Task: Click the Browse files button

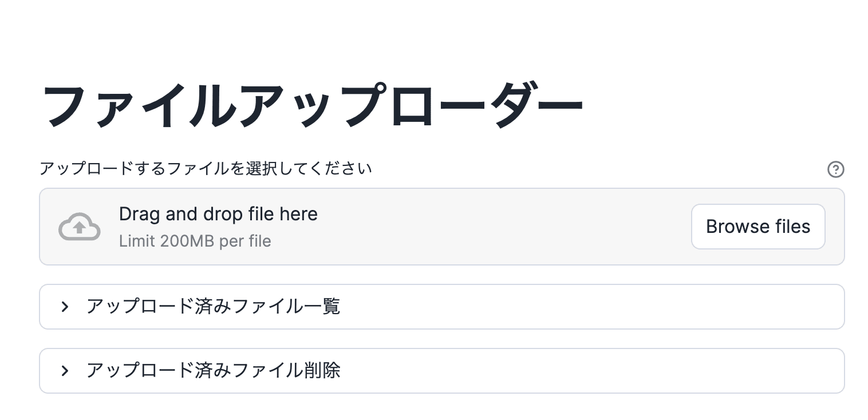Action: click(758, 227)
